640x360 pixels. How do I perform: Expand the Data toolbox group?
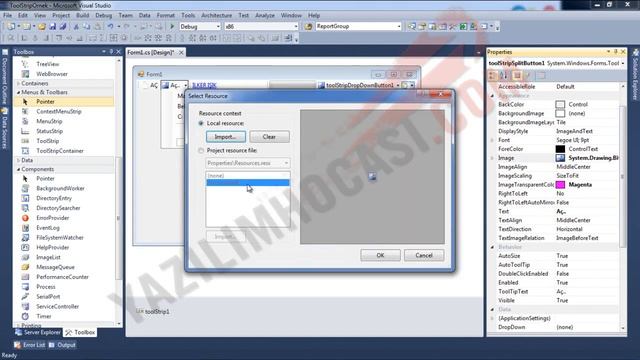pyautogui.click(x=18, y=160)
